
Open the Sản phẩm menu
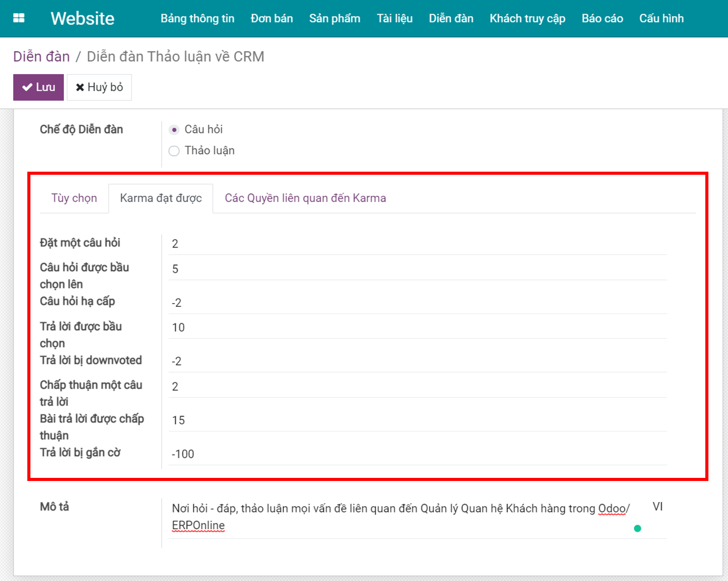335,19
